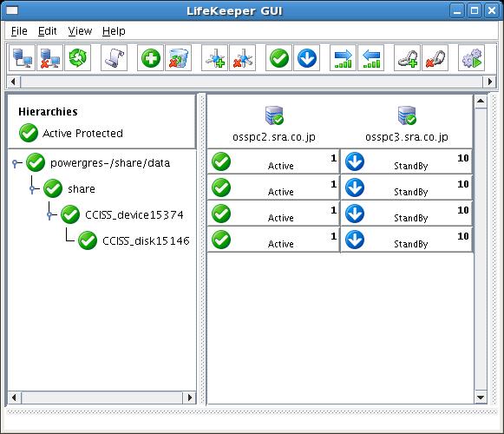Screen dimensions: 504x434
Task: Select CCISS_device15374 in the tree
Action: coord(134,214)
